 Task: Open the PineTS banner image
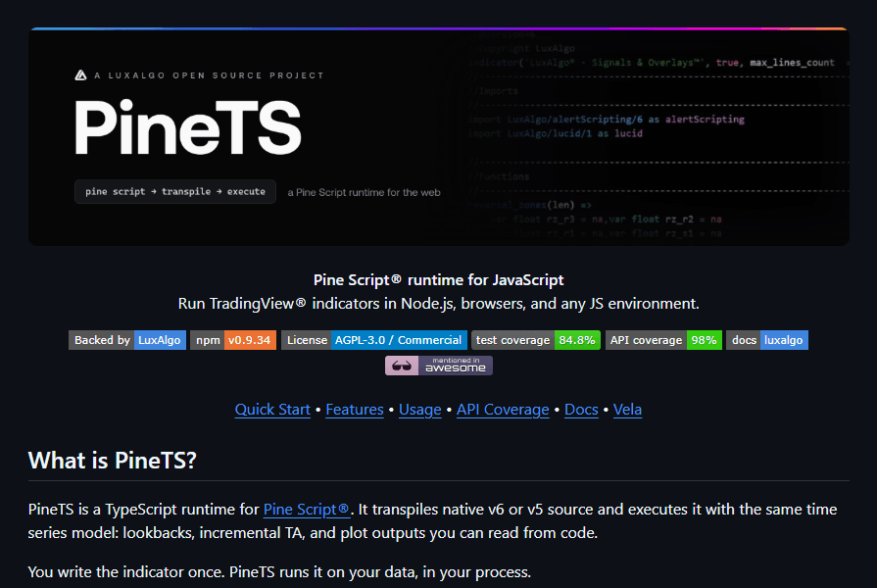click(439, 136)
